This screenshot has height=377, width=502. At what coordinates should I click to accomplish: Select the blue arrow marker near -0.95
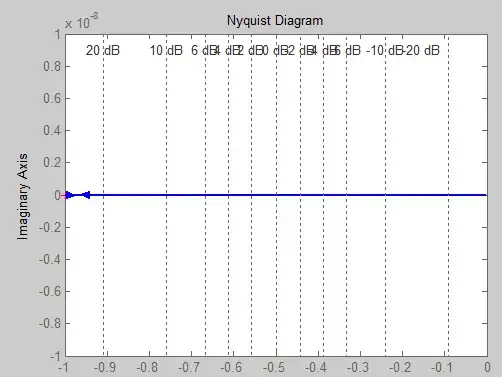pos(86,195)
